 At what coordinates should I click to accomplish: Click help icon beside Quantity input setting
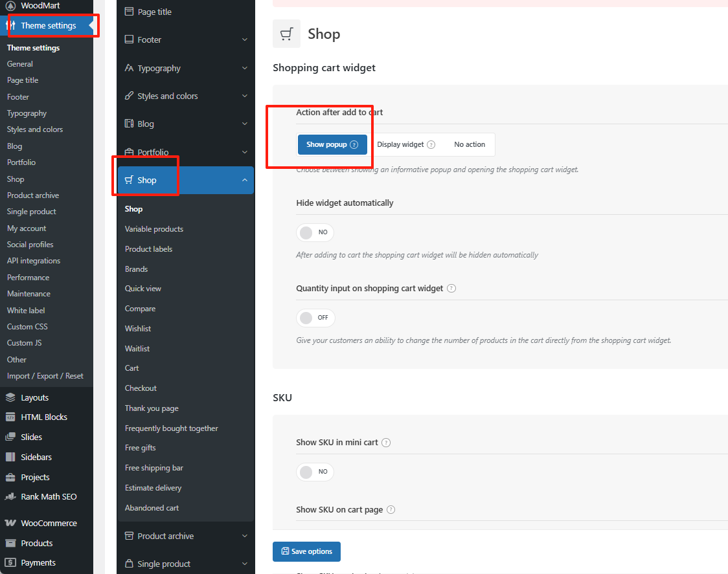point(451,289)
